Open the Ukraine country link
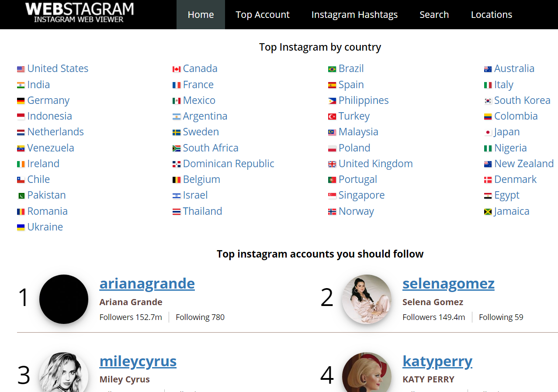The height and width of the screenshot is (392, 558). 45,227
